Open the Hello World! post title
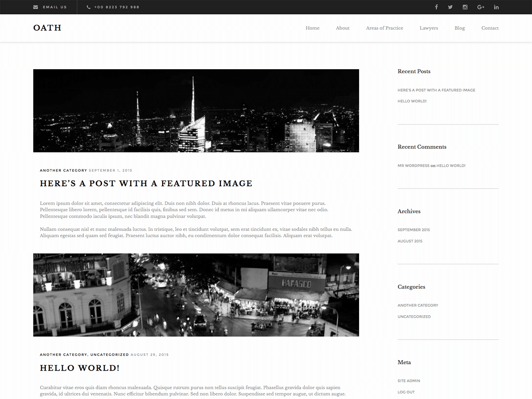The image size is (532, 399). click(80, 368)
